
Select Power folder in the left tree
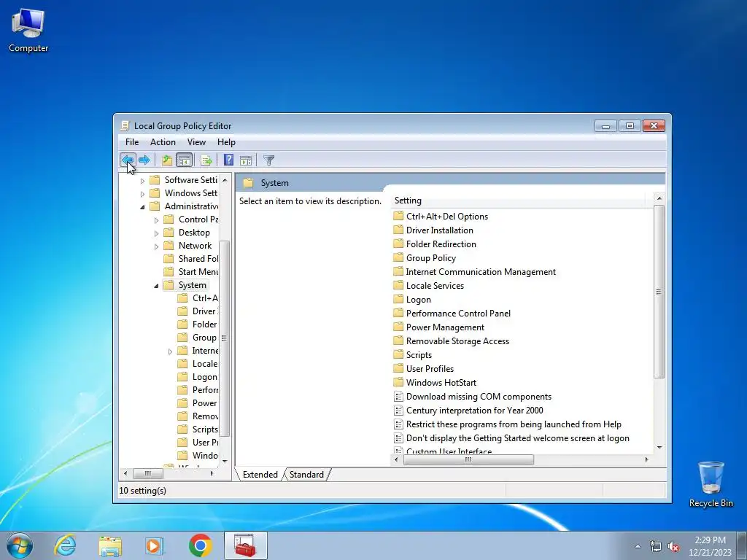click(x=198, y=402)
